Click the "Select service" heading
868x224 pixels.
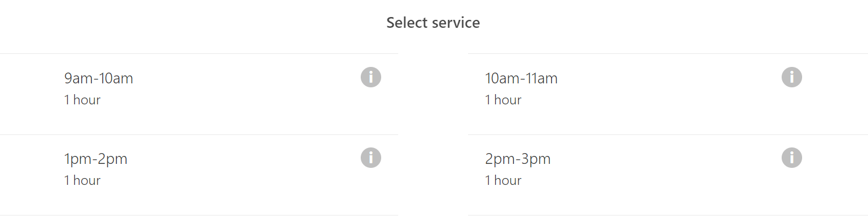coord(433,23)
